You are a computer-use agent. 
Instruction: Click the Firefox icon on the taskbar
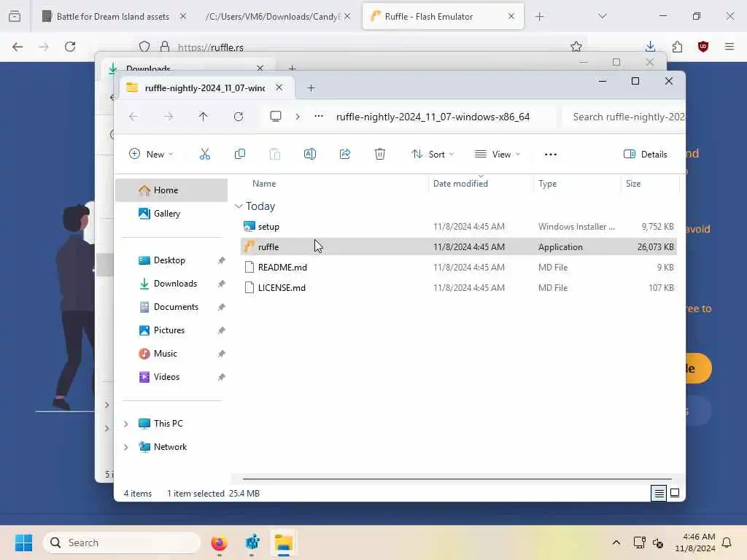[219, 542]
